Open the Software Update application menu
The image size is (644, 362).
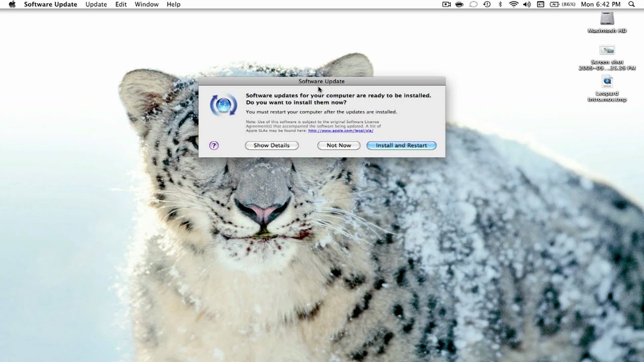(x=50, y=4)
